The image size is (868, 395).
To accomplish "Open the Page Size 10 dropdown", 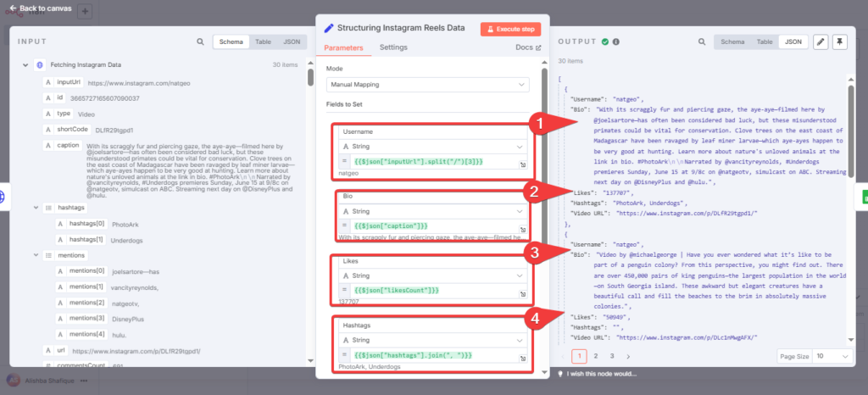I will tap(832, 356).
